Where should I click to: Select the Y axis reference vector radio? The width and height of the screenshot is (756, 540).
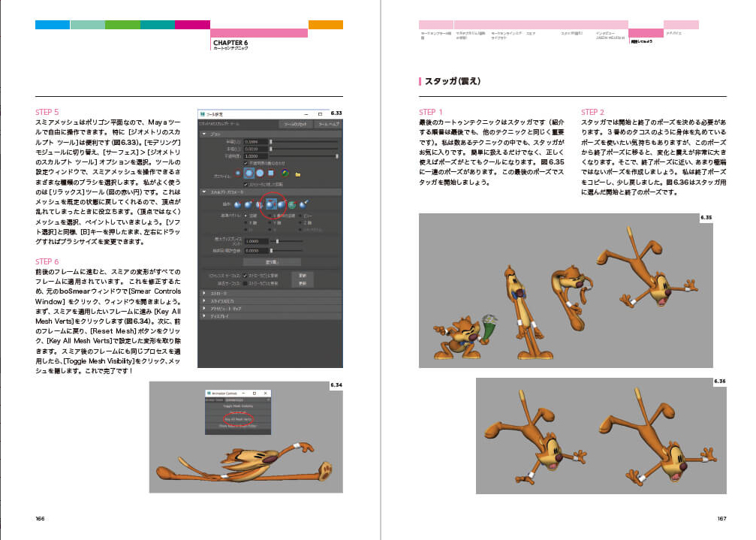268,223
